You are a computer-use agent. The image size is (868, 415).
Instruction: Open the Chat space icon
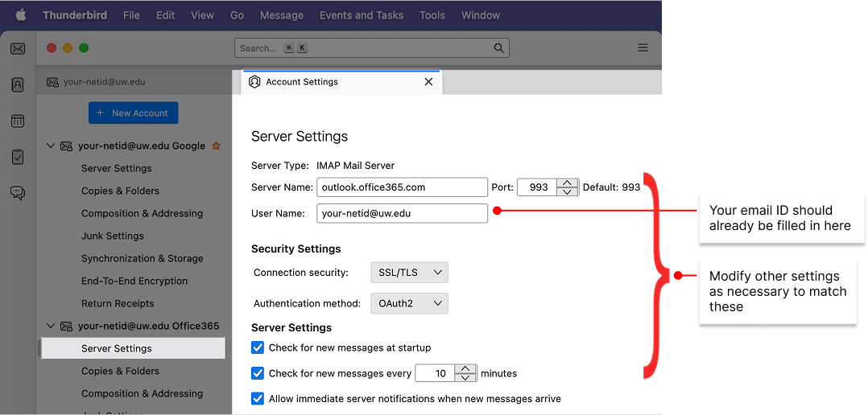pos(18,193)
